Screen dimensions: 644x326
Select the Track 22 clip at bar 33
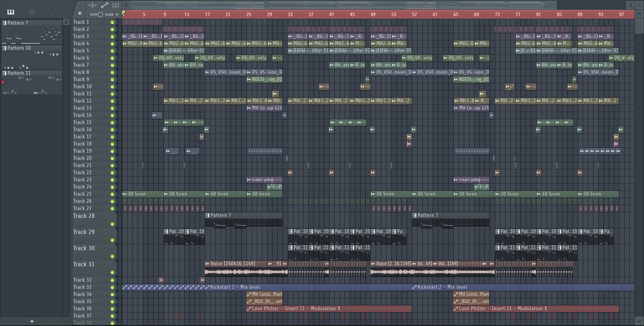[290, 172]
